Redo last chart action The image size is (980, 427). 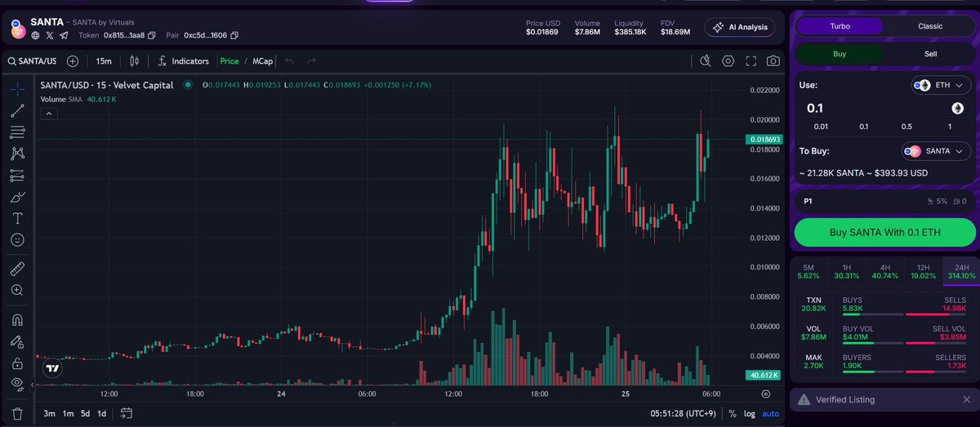point(312,61)
